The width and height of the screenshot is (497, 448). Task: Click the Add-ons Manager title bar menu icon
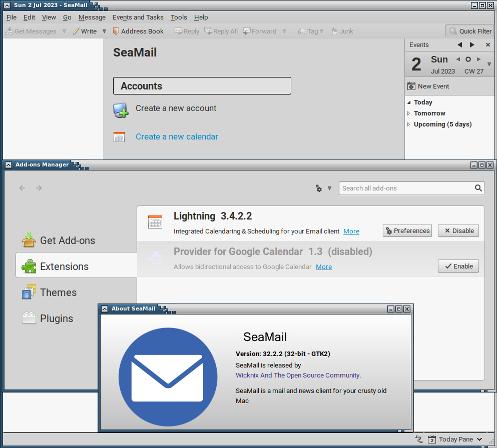(9, 165)
